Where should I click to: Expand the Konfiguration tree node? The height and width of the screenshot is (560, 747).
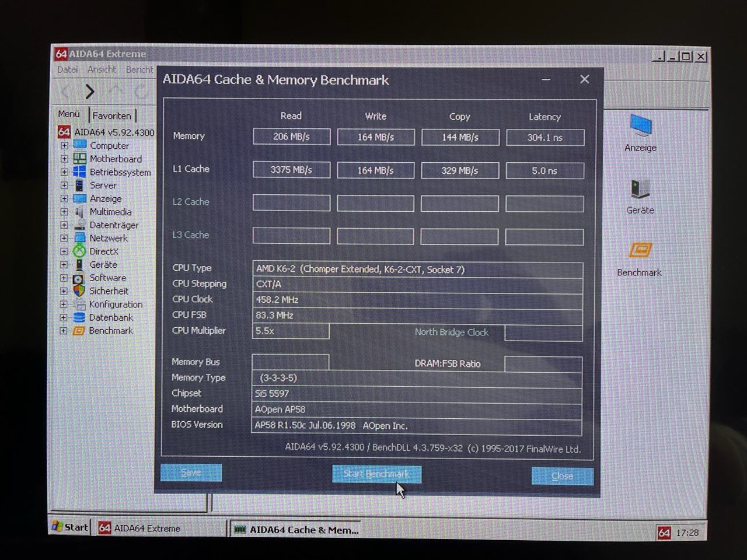[x=64, y=304]
